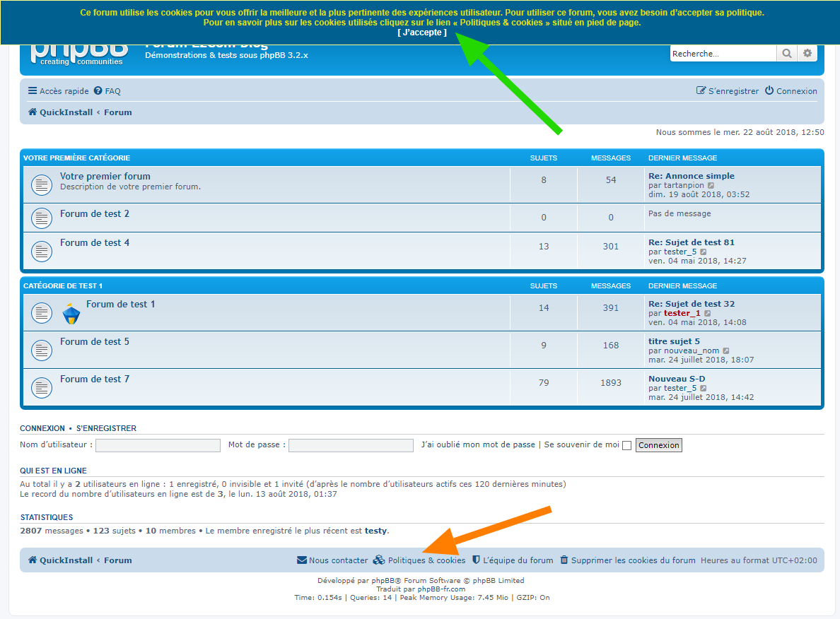Open S'enregistrer from top navigation
This screenshot has width=840, height=619.
click(728, 91)
